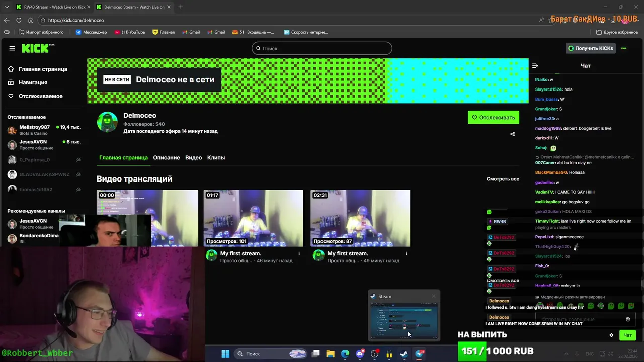This screenshot has height=362, width=644.
Task: Click the Отслеживать follow button
Action: click(493, 118)
